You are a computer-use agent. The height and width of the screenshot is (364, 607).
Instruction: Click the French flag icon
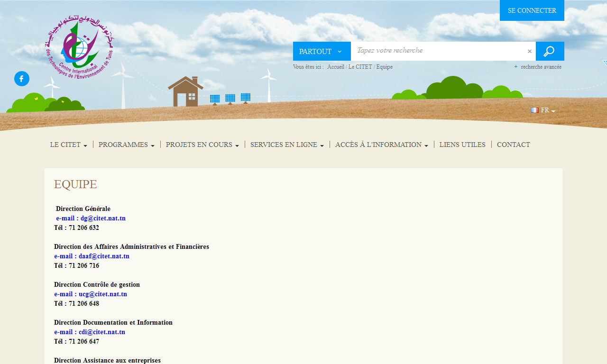535,110
